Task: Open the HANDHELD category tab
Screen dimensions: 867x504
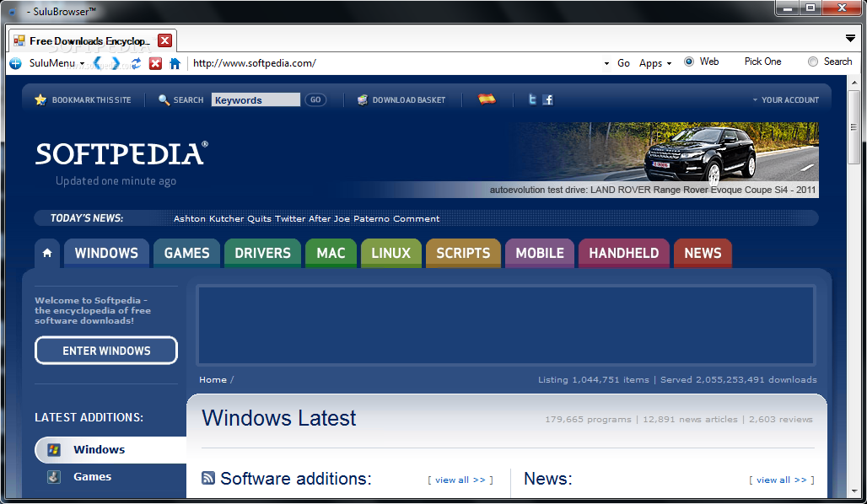Action: pyautogui.click(x=624, y=253)
